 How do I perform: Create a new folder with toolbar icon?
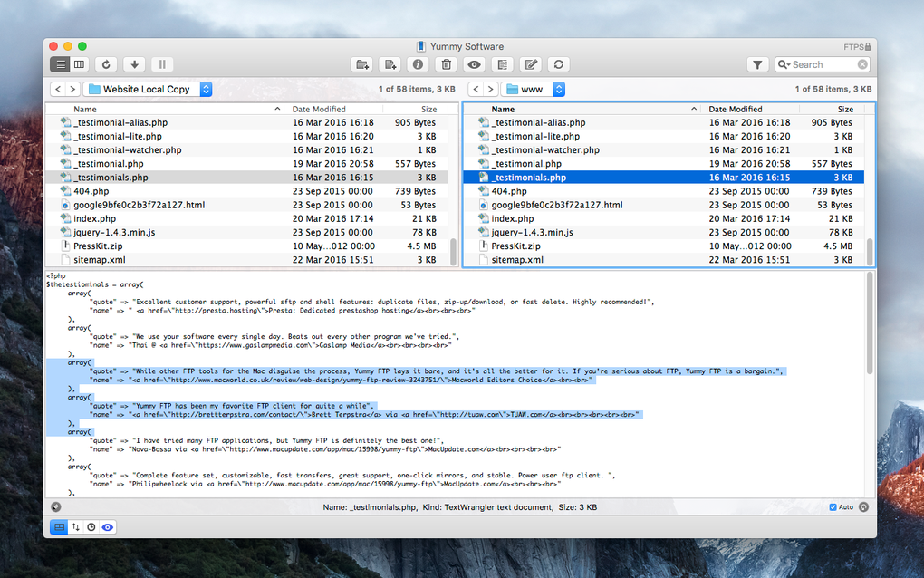click(361, 64)
